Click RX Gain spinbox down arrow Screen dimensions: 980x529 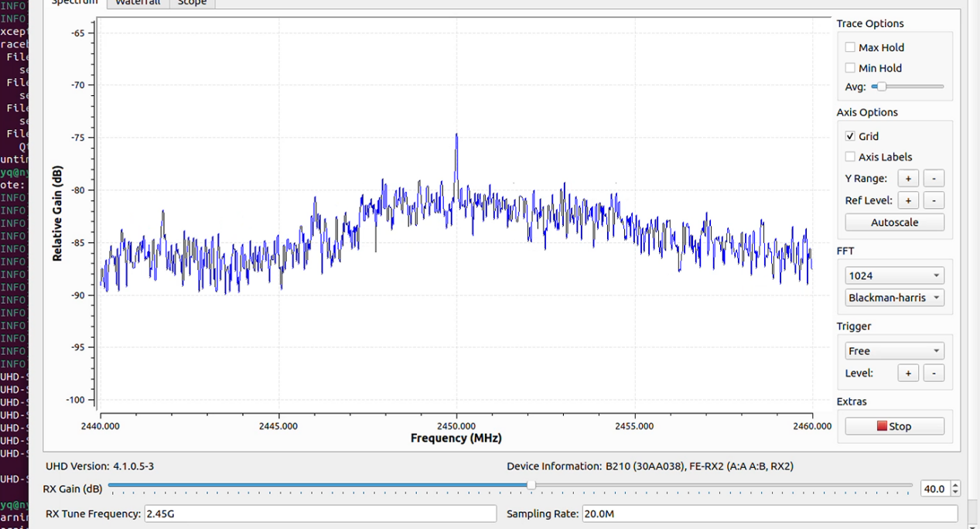coord(955,493)
